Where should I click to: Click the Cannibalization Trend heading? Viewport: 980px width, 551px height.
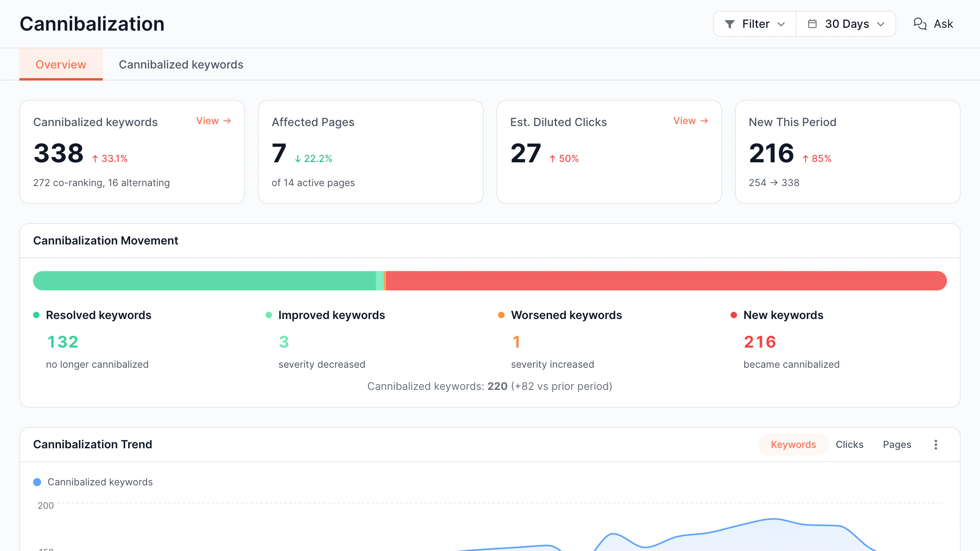[93, 444]
